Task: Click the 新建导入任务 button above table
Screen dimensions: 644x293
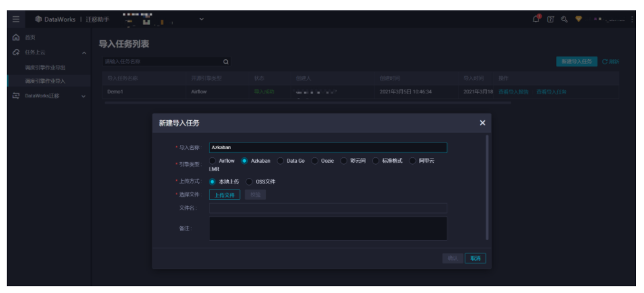Action: pos(577,62)
